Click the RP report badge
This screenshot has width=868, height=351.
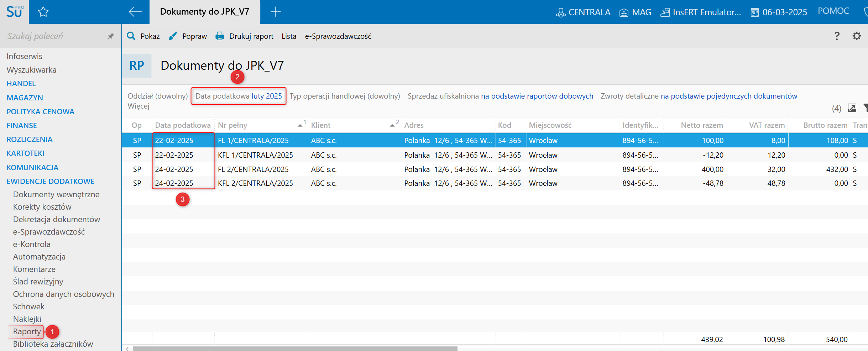click(x=137, y=66)
